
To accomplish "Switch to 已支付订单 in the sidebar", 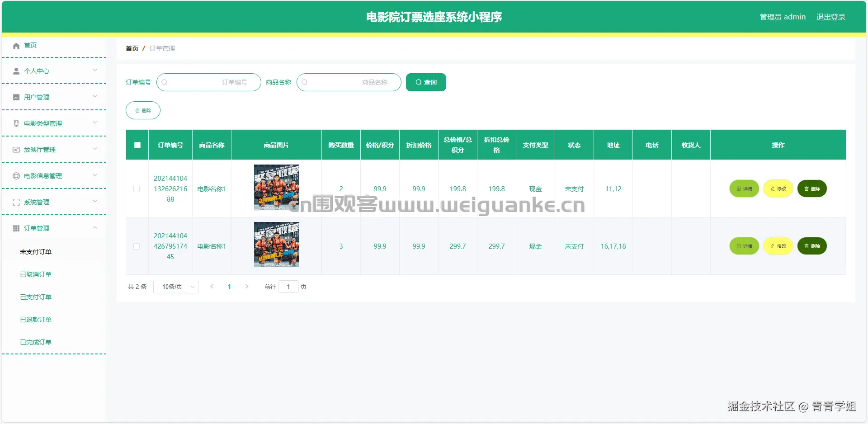I will [x=36, y=297].
